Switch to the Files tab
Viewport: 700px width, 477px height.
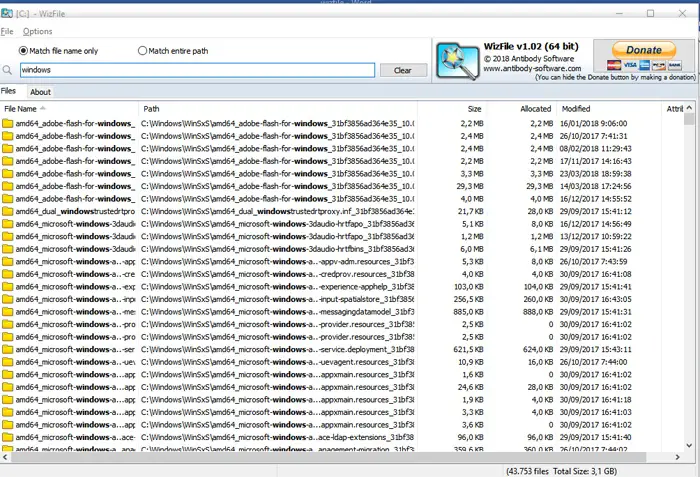click(x=8, y=91)
